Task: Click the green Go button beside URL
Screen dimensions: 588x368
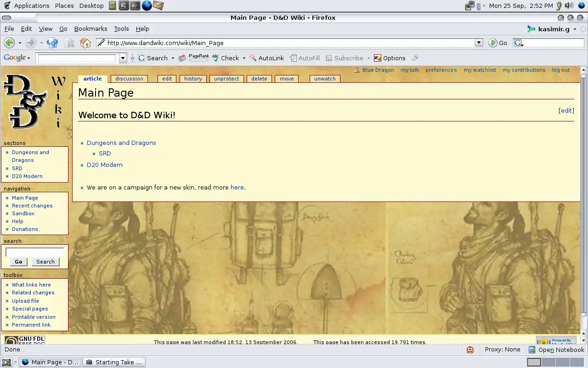Action: click(498, 43)
